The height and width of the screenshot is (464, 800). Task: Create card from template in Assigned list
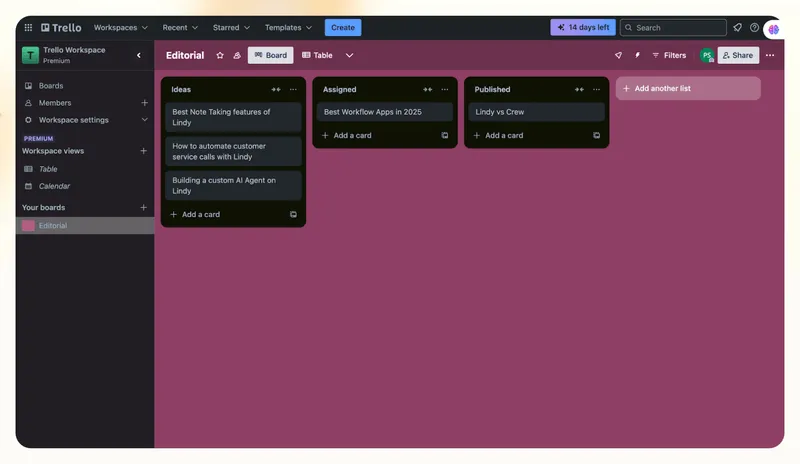click(x=445, y=135)
